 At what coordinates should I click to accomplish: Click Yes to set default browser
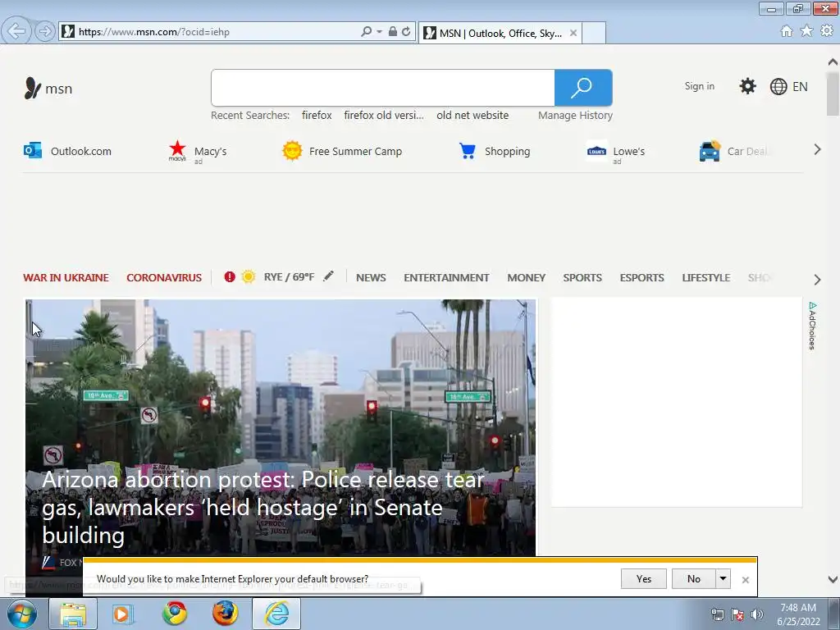pos(644,578)
